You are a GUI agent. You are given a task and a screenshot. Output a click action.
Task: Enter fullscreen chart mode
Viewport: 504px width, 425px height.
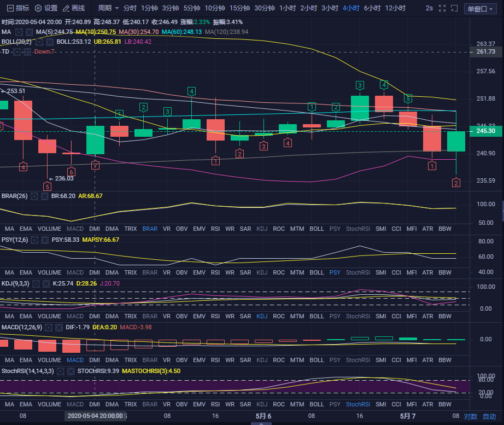pos(442,8)
